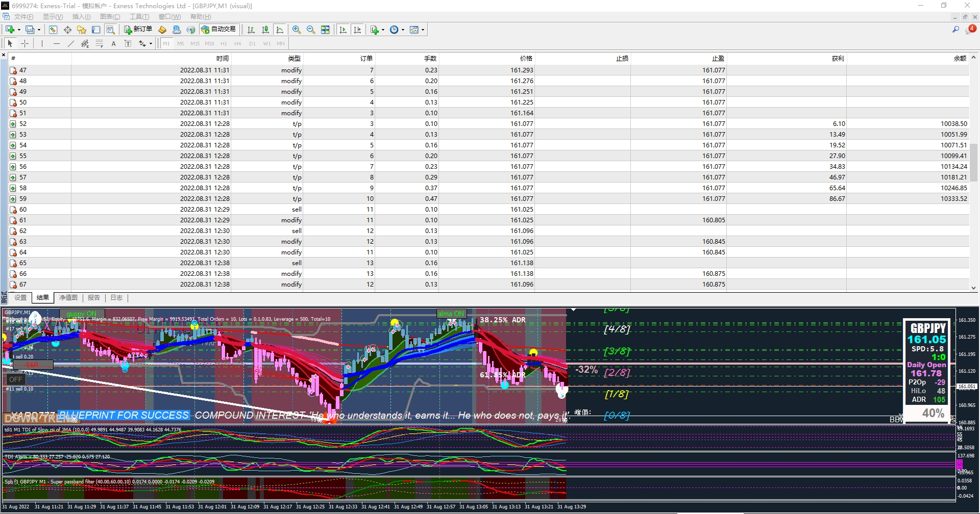This screenshot has width=980, height=514.
Task: Open the arrows objects dropdown
Action: (145, 44)
